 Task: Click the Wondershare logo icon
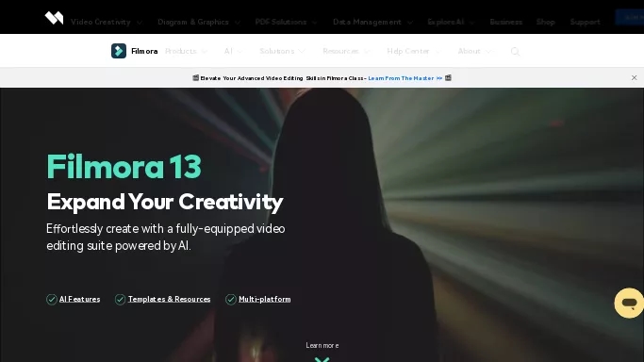(x=54, y=18)
